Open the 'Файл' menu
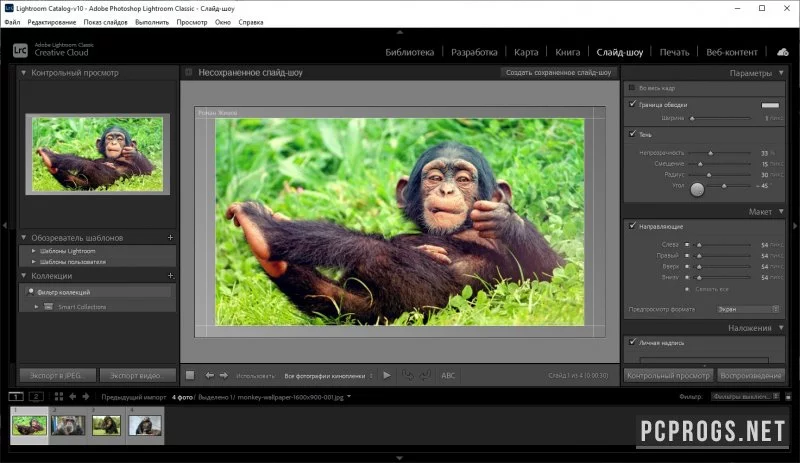 coord(12,22)
